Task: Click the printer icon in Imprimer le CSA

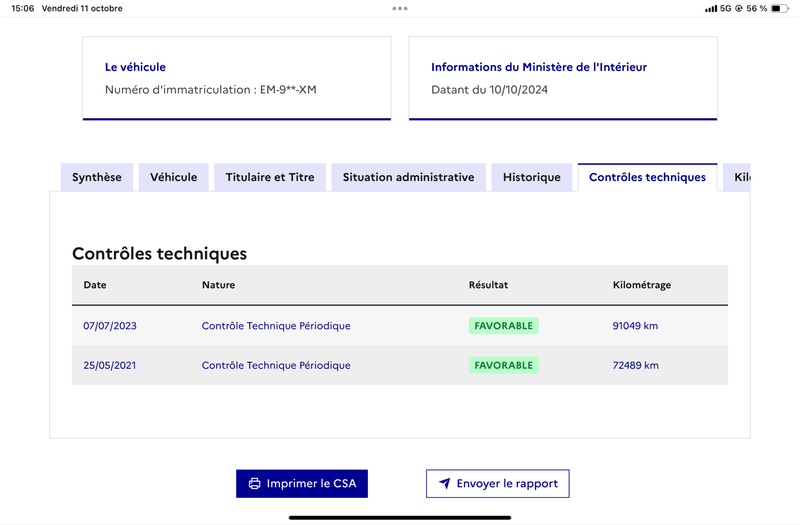Action: pyautogui.click(x=254, y=484)
